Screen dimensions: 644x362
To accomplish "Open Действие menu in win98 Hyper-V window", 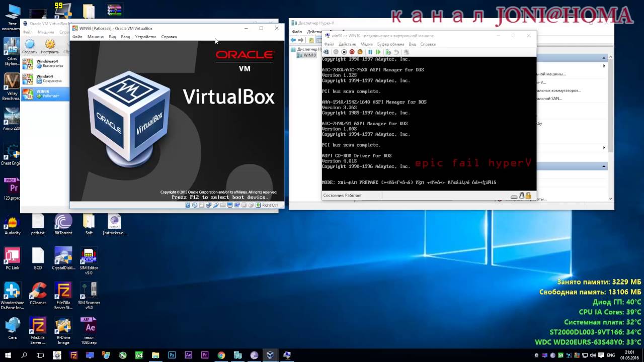I will (347, 44).
